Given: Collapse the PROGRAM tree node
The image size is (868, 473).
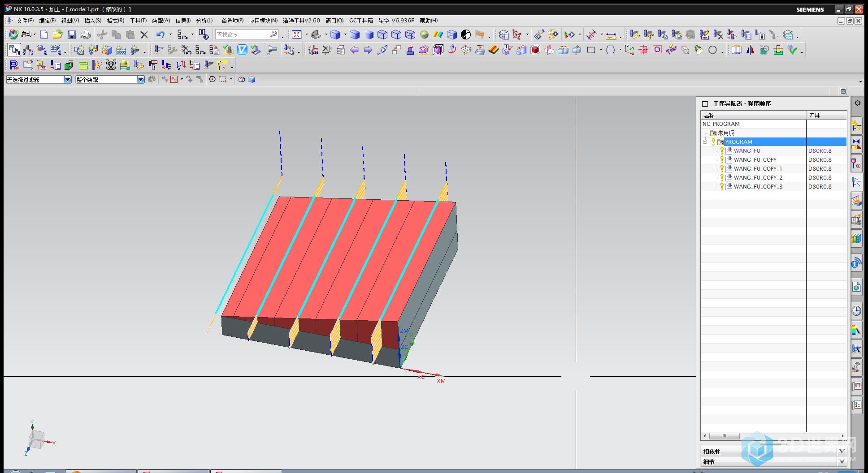Looking at the screenshot, I should pyautogui.click(x=705, y=142).
